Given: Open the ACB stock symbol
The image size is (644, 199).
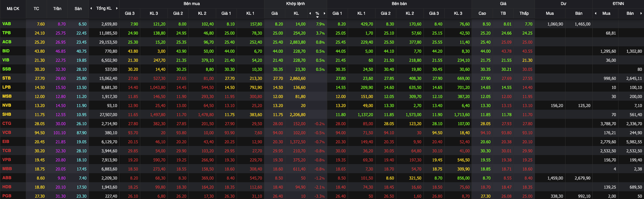Looking at the screenshot, I should point(7,42).
